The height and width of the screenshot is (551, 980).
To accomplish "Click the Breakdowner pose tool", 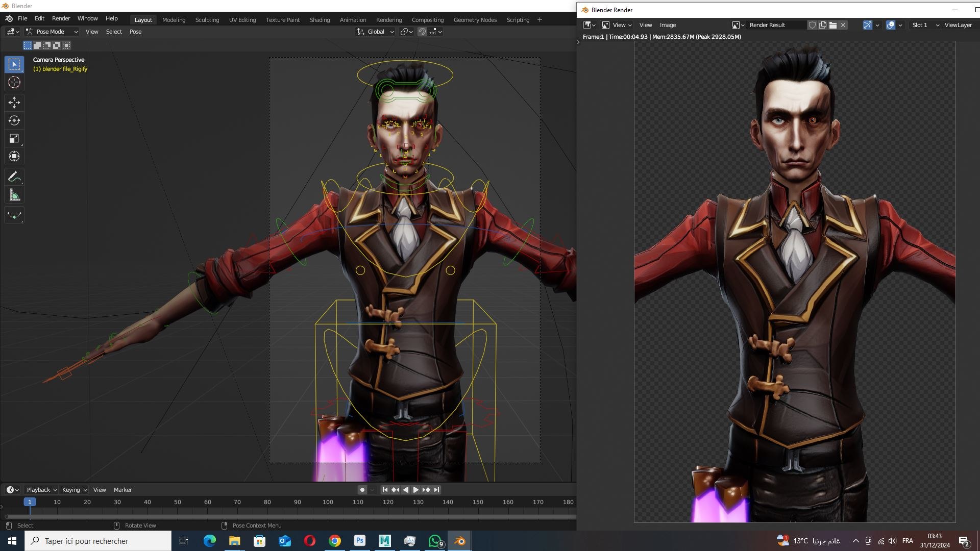I will (14, 215).
